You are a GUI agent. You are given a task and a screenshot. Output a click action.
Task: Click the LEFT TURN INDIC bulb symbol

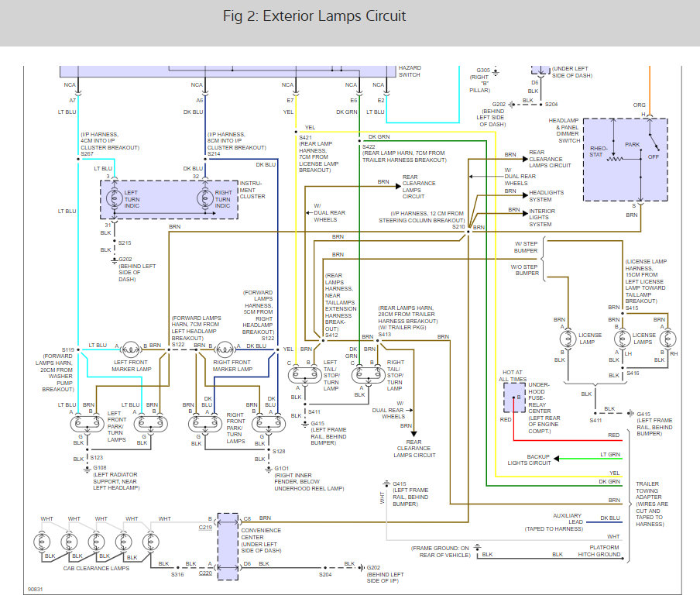click(x=115, y=198)
